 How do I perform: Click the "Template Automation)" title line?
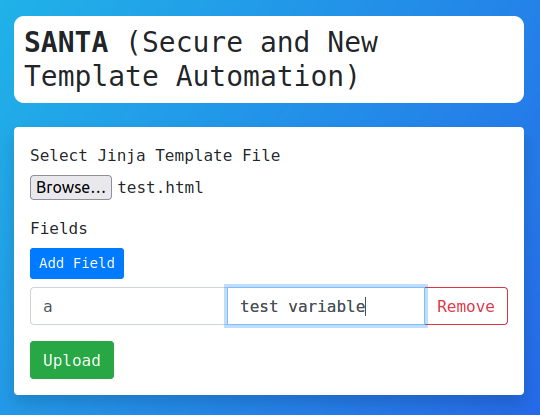(191, 76)
